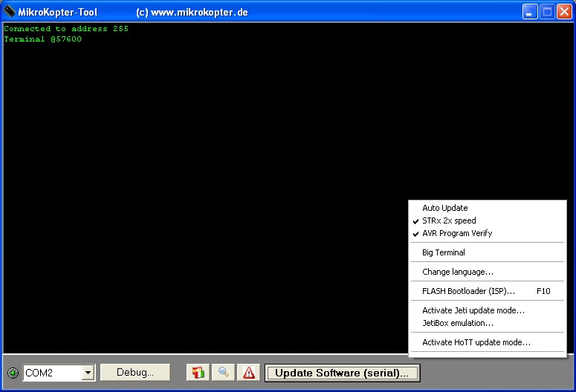The image size is (576, 392).
Task: Click the magnifying glass search icon
Action: (x=223, y=373)
